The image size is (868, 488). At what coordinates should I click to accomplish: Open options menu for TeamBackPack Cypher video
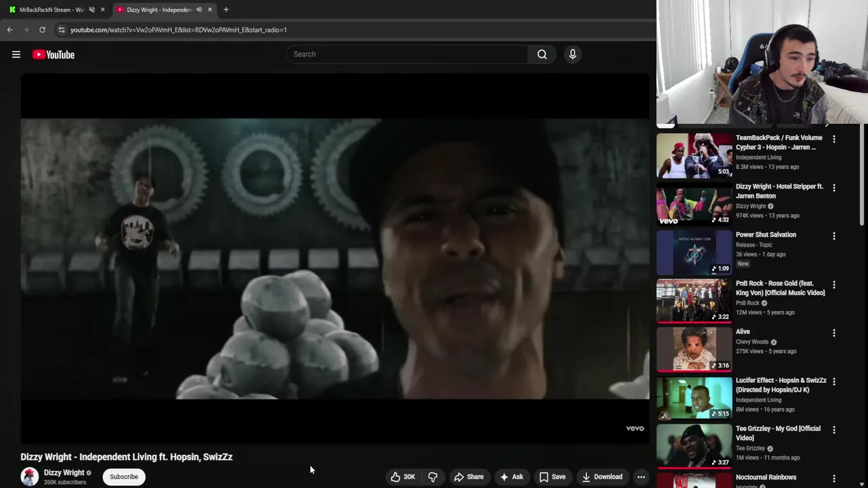point(834,139)
